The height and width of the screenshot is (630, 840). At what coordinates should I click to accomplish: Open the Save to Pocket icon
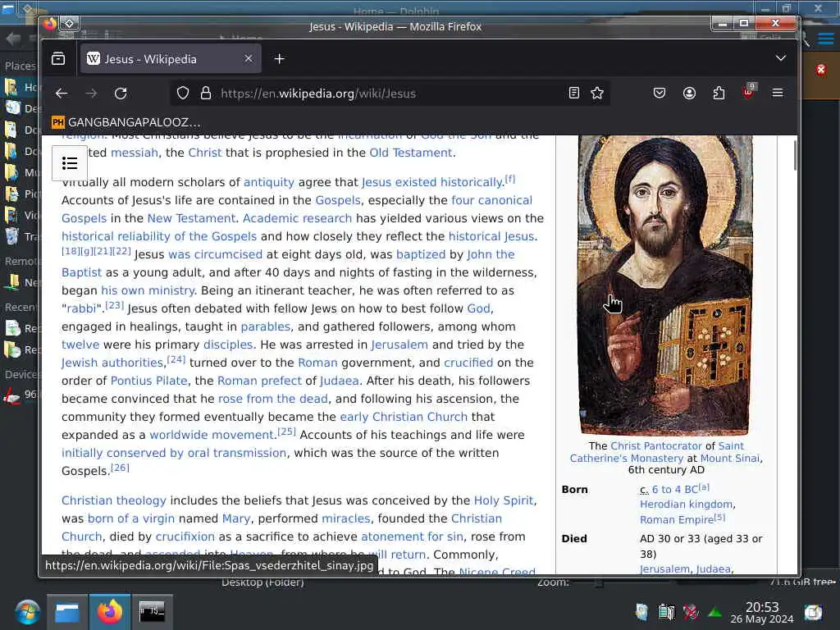click(660, 94)
